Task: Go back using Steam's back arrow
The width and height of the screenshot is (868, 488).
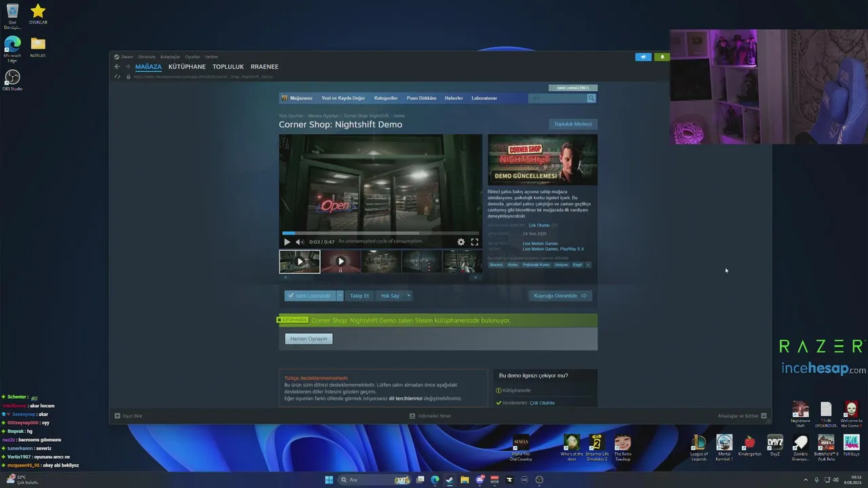Action: (117, 66)
